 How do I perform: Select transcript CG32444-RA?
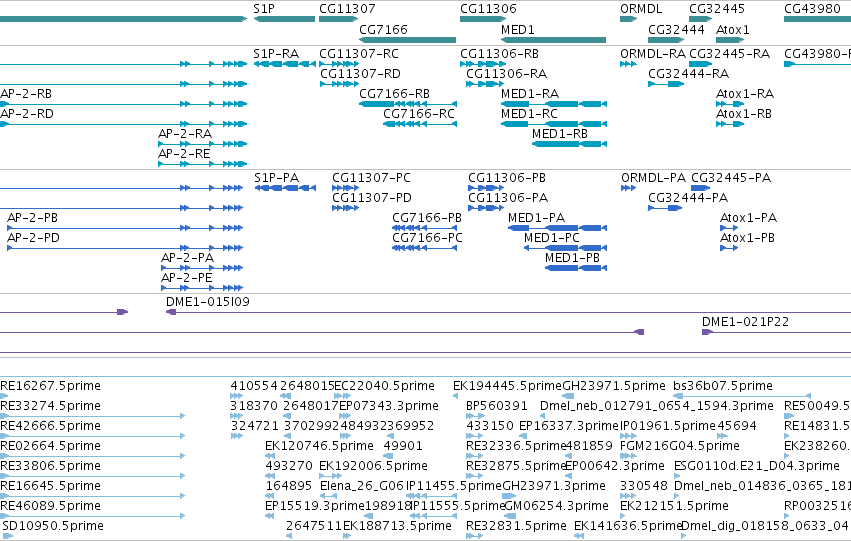pyautogui.click(x=689, y=74)
